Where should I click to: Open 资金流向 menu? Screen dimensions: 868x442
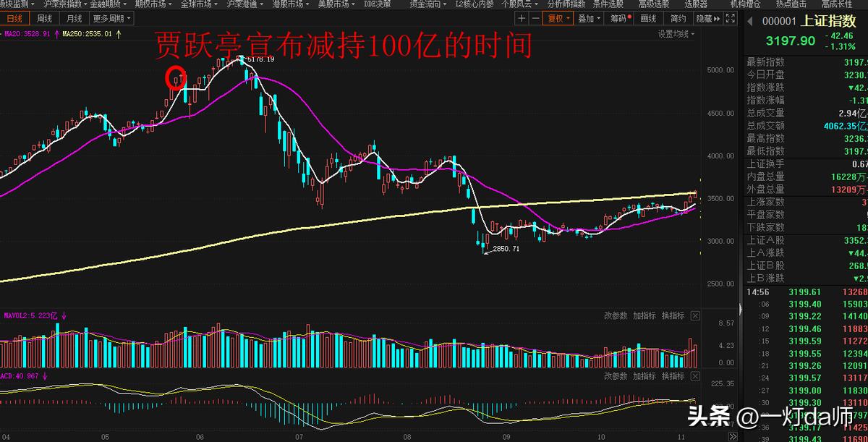point(428,4)
